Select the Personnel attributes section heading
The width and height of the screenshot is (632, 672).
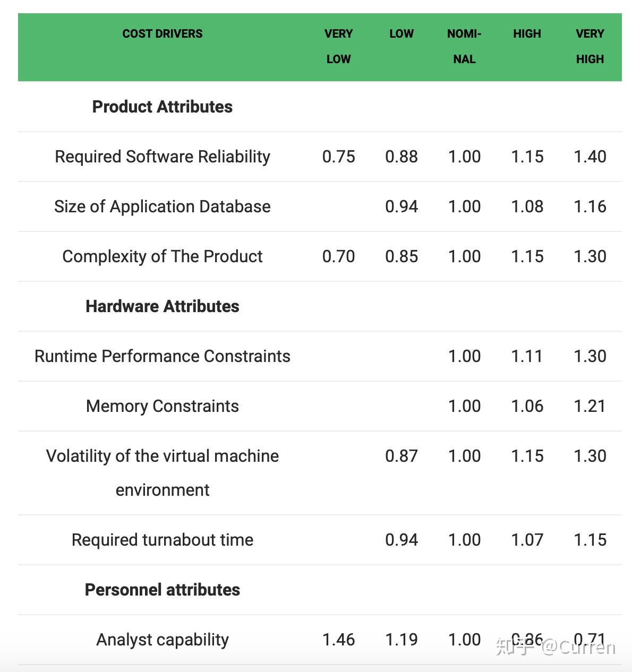click(x=162, y=590)
